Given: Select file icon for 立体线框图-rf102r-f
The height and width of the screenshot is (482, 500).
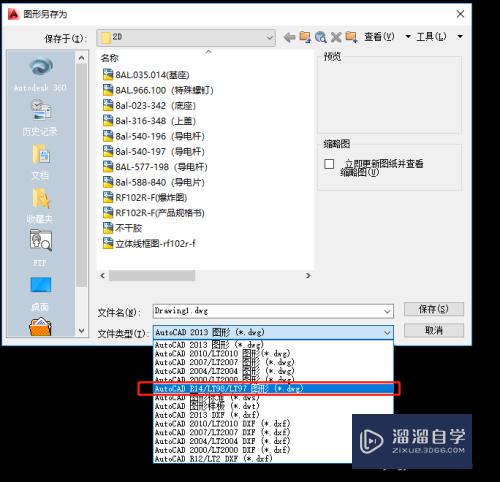Looking at the screenshot, I should click(x=108, y=243).
